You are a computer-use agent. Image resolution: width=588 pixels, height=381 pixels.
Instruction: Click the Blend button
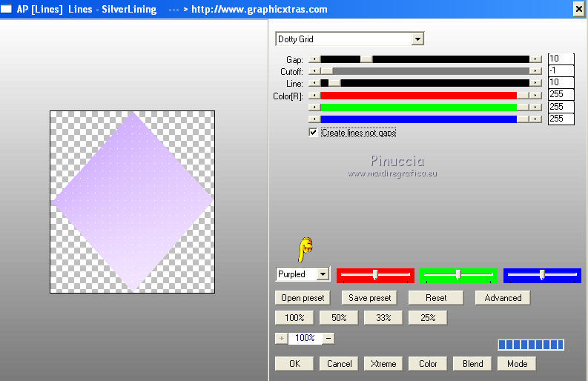coord(472,364)
